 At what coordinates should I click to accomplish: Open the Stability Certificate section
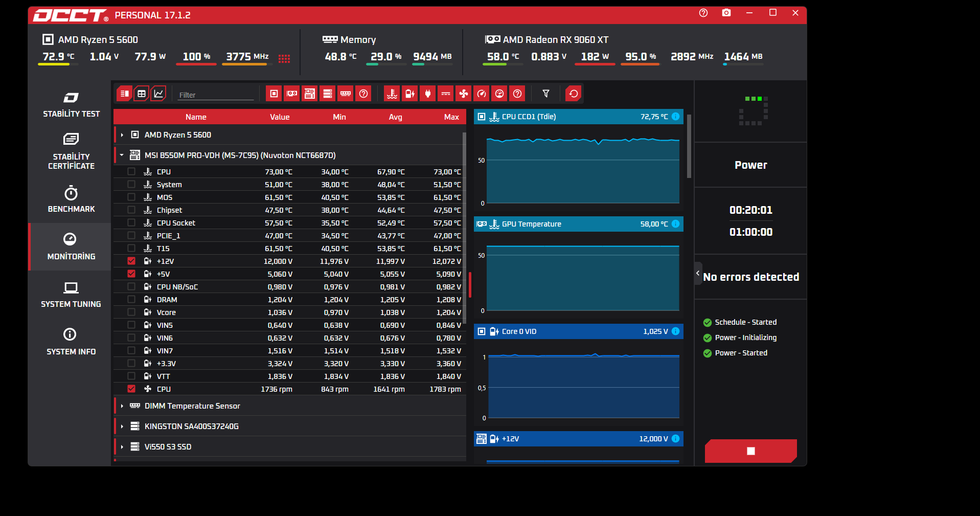click(71, 151)
